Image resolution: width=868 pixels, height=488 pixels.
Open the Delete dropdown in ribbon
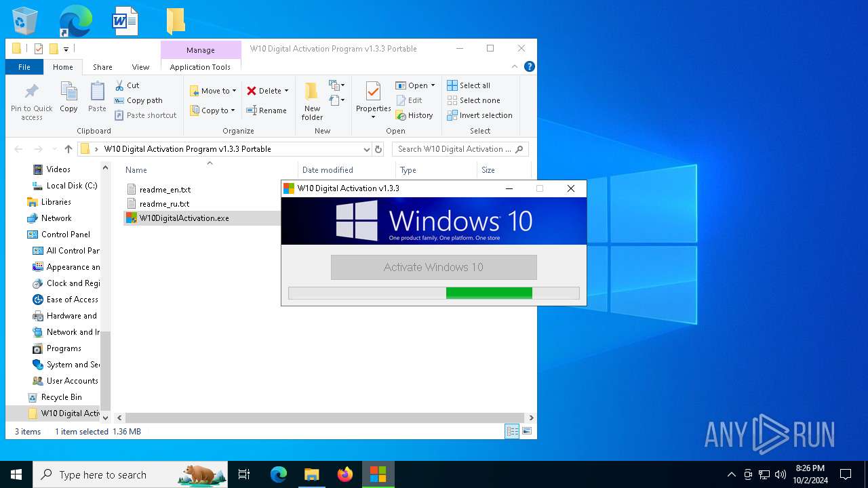[x=267, y=91]
